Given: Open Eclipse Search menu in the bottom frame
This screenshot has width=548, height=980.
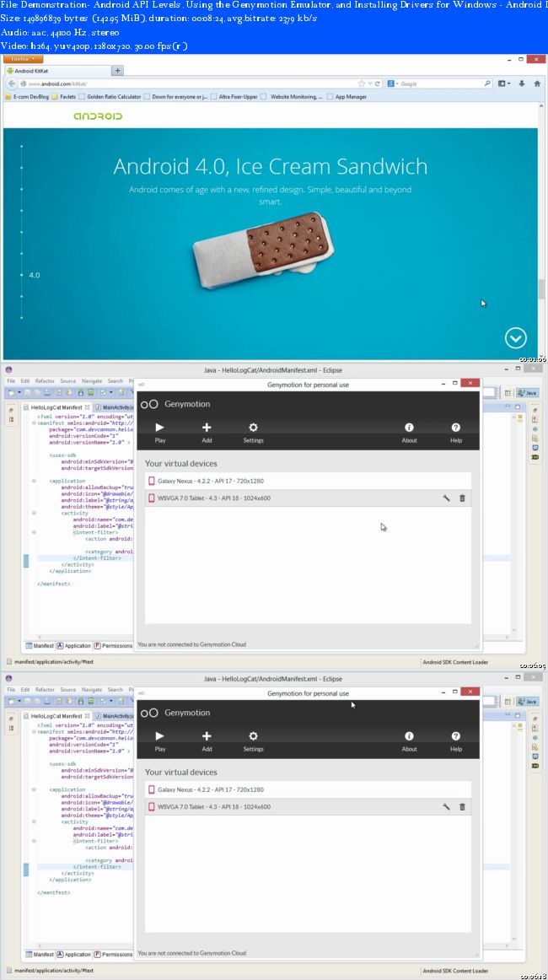Looking at the screenshot, I should click(x=115, y=689).
